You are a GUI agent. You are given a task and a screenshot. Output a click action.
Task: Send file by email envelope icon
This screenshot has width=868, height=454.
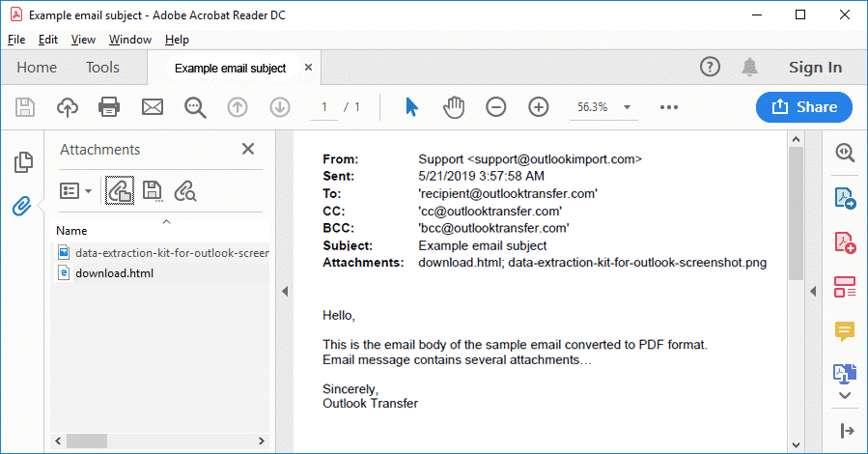(153, 107)
